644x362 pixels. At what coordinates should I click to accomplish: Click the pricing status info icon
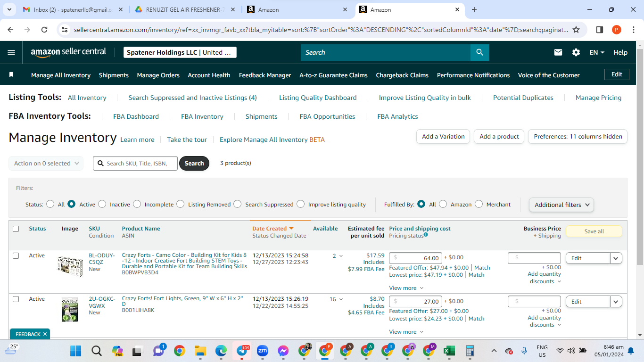(426, 235)
